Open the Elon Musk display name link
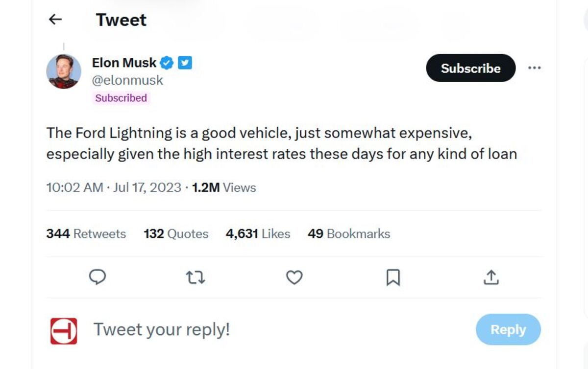 point(124,63)
